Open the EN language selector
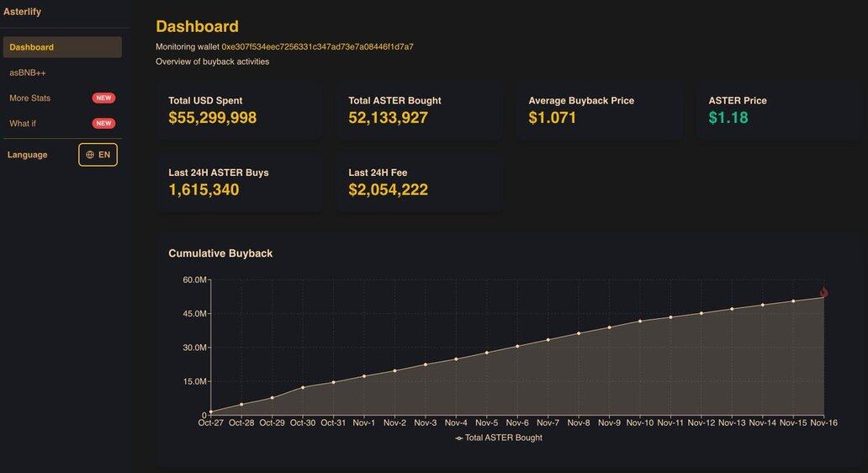 98,155
